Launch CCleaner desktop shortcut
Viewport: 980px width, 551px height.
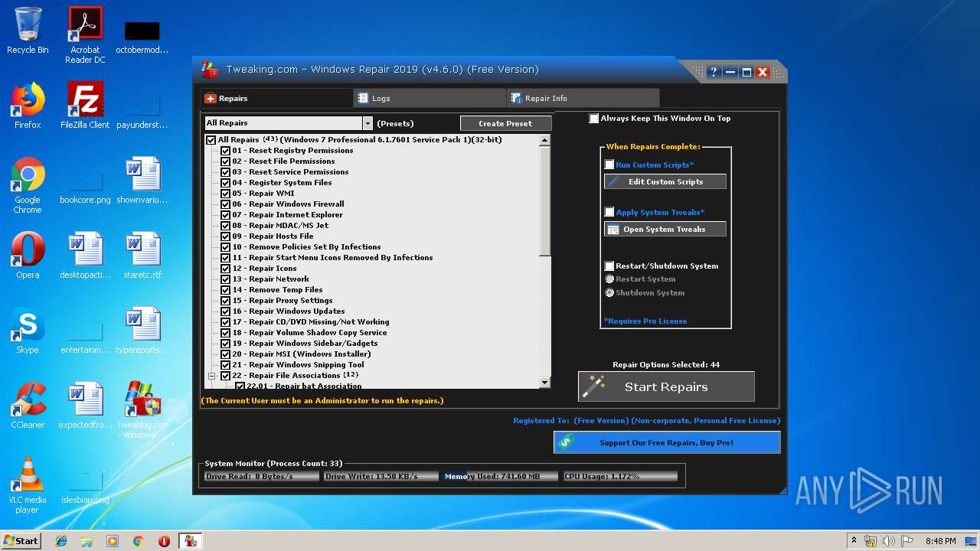point(28,406)
